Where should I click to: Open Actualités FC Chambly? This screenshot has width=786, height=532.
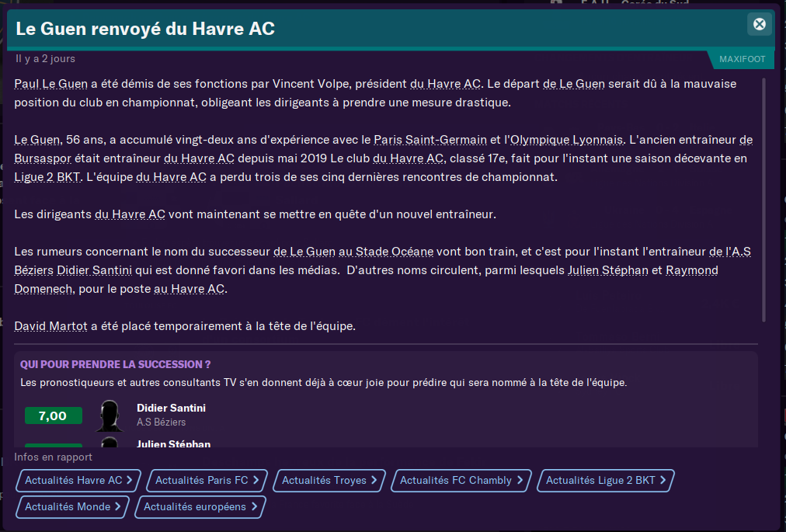[461, 481]
